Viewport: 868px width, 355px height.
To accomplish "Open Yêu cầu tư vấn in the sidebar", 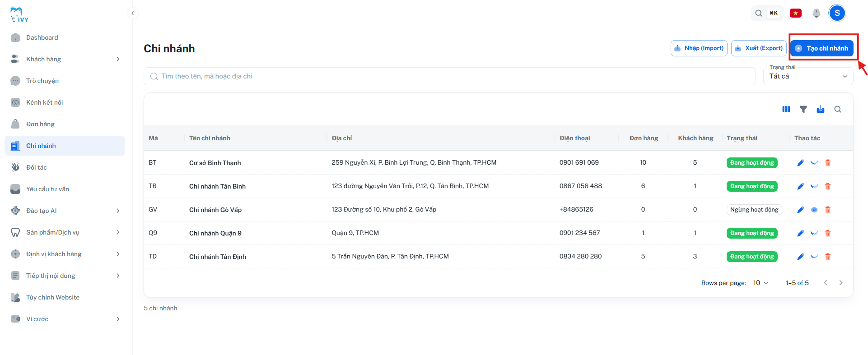I will coord(65,189).
